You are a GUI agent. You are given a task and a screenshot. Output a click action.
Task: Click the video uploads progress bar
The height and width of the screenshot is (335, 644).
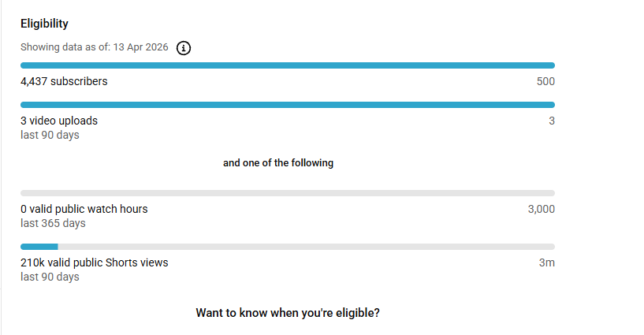click(288, 105)
